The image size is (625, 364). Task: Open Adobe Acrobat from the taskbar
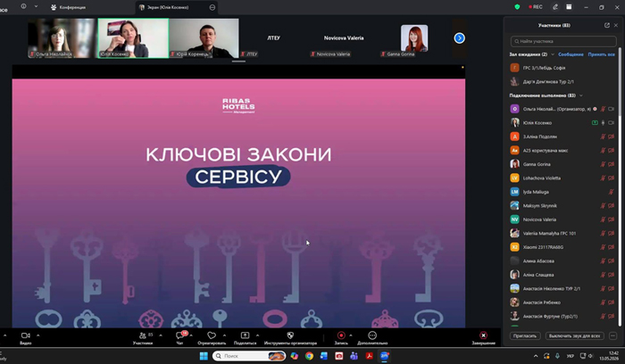coord(369,356)
